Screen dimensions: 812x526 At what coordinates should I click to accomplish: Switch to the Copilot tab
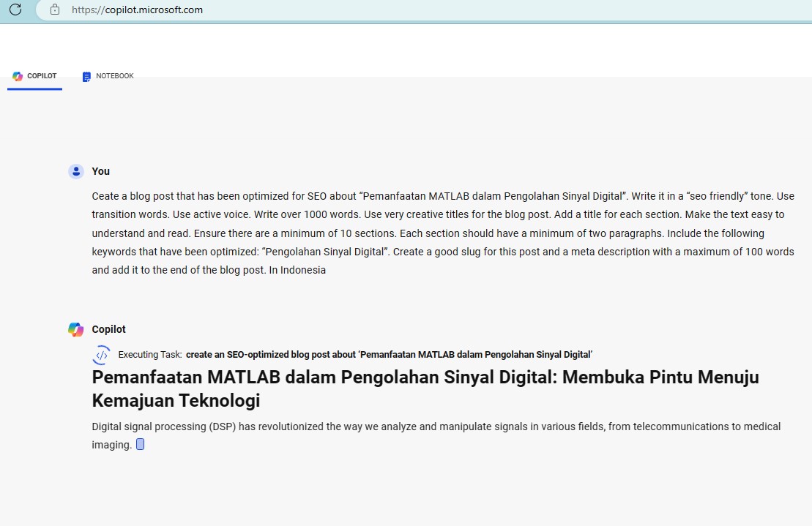(34, 76)
